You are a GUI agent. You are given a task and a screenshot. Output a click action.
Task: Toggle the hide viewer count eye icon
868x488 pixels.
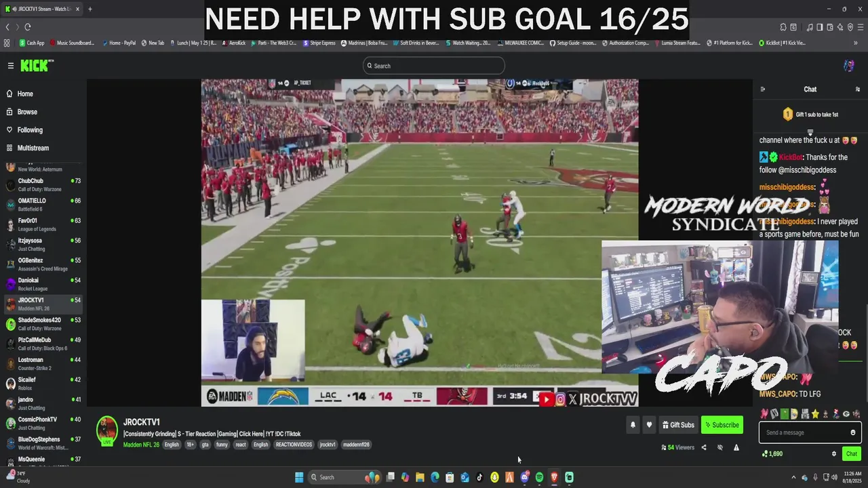pyautogui.click(x=720, y=447)
